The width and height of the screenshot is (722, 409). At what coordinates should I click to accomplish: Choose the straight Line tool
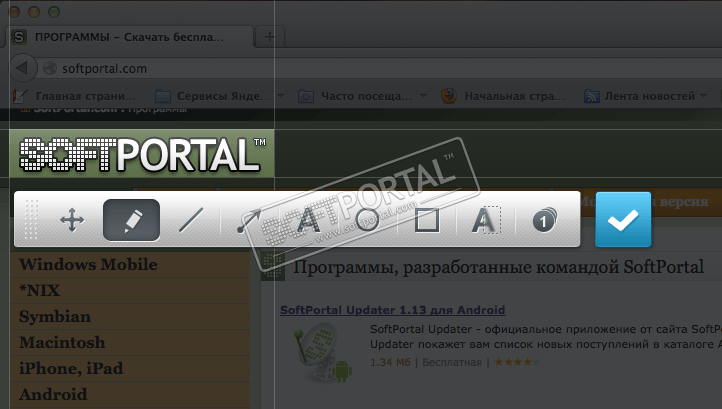tap(191, 220)
